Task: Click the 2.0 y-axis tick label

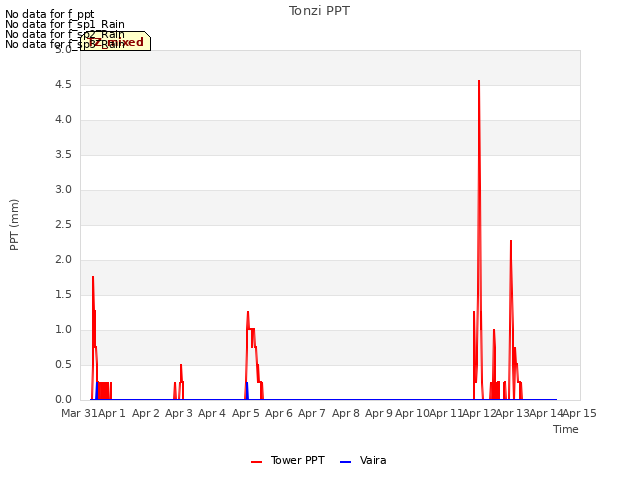Action: tap(63, 260)
